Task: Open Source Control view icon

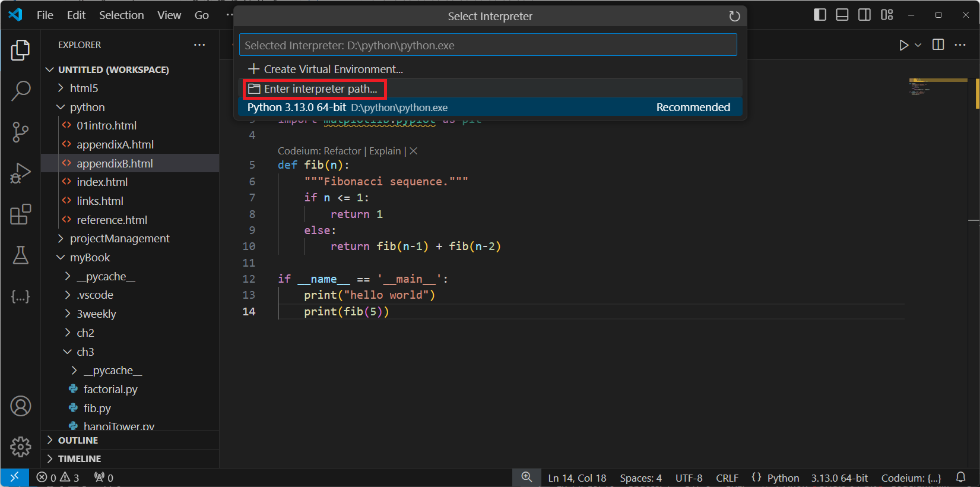Action: point(21,132)
